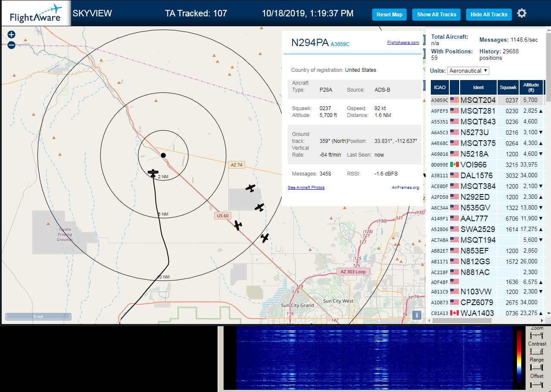Select SWA2529 row
The image size is (551, 392).
tap(488, 229)
